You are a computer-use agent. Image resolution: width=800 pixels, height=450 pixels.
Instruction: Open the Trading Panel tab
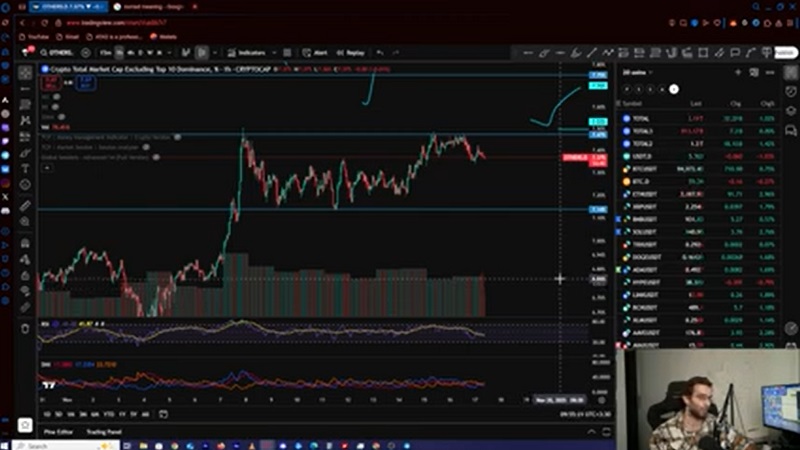[104, 432]
